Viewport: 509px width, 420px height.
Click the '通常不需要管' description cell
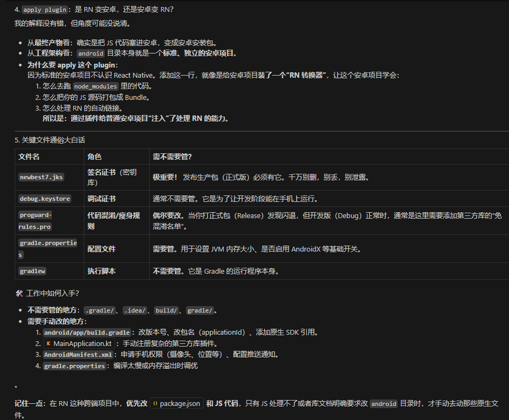[329, 199]
